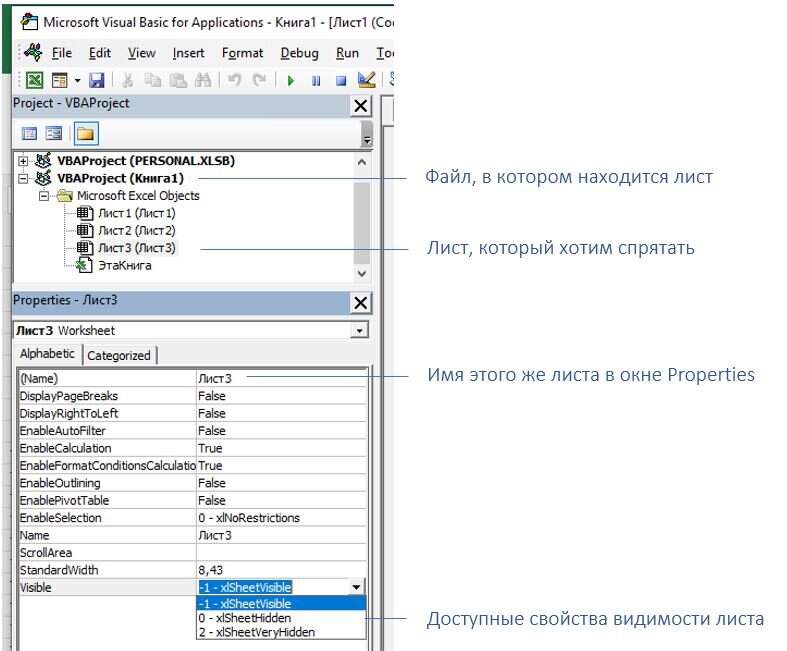
Task: Open the Edit menu
Action: (x=99, y=53)
